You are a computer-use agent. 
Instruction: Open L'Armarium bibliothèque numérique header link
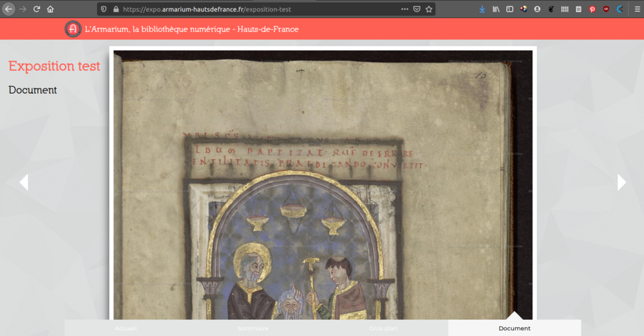coord(192,29)
